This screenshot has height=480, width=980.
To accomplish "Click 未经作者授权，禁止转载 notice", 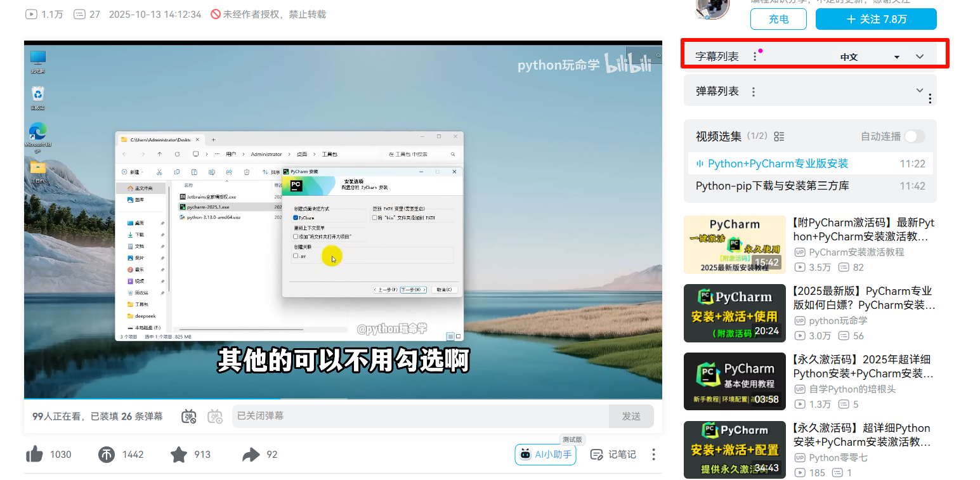I will 275,14.
